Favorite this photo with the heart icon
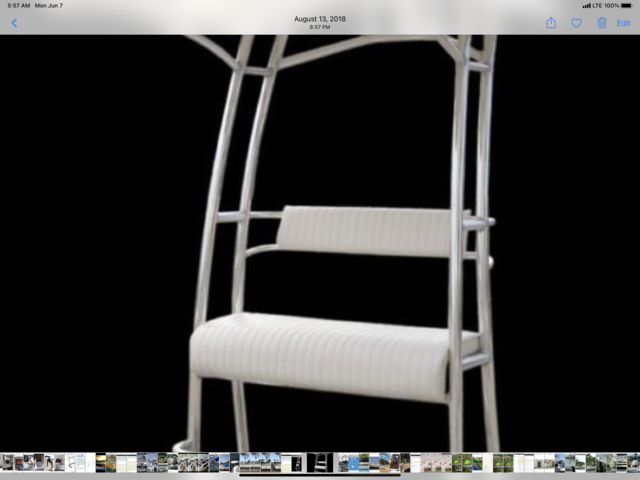This screenshot has height=480, width=640. tap(576, 23)
